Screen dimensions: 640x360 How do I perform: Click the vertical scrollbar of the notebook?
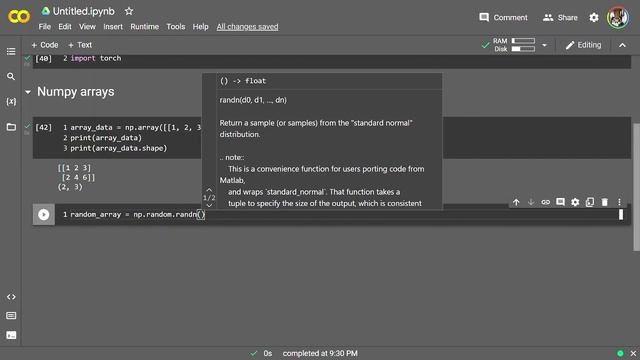point(636,187)
